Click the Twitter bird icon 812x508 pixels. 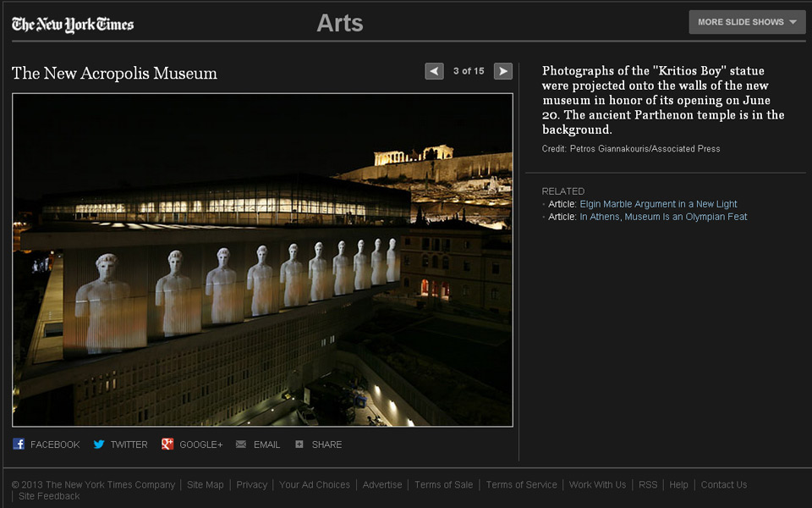pos(99,444)
